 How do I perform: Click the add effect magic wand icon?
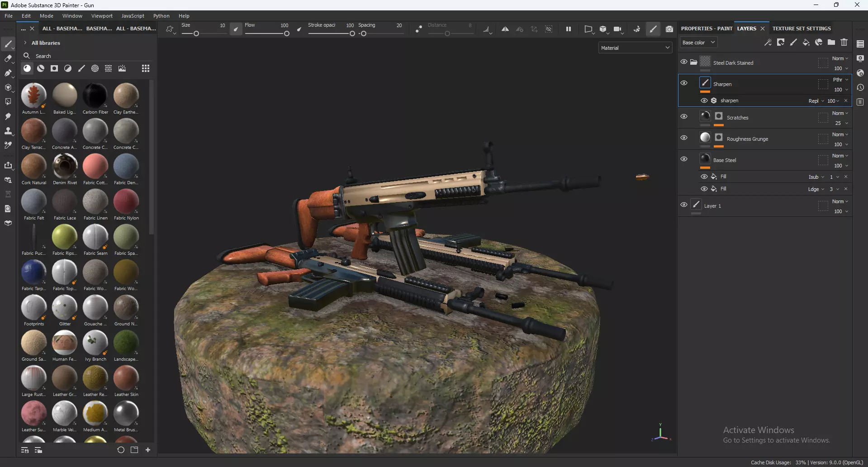(768, 42)
